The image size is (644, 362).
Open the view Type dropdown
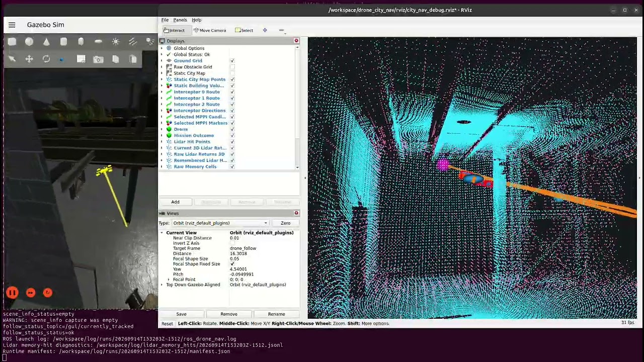point(220,223)
